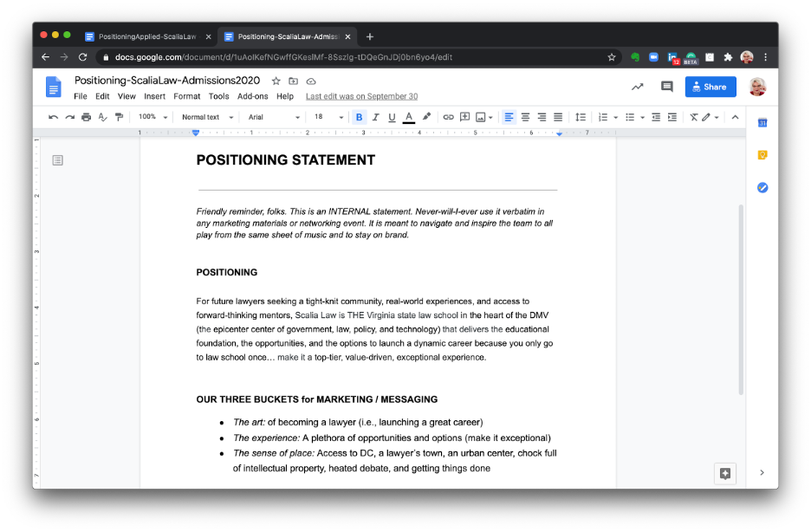
Task: Clear formatting from selected text
Action: 694,117
